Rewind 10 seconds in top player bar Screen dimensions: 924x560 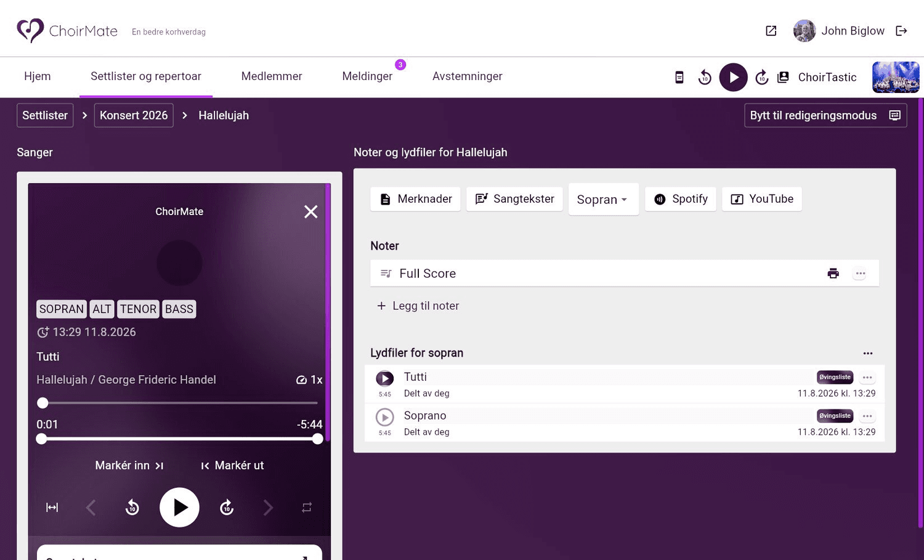(705, 77)
